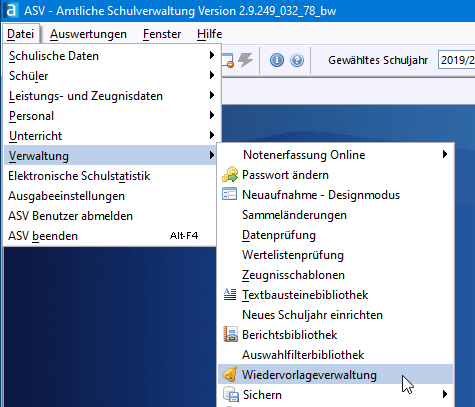Image resolution: width=475 pixels, height=407 pixels.
Task: Open Zeugnisschablonen
Action: click(335, 275)
